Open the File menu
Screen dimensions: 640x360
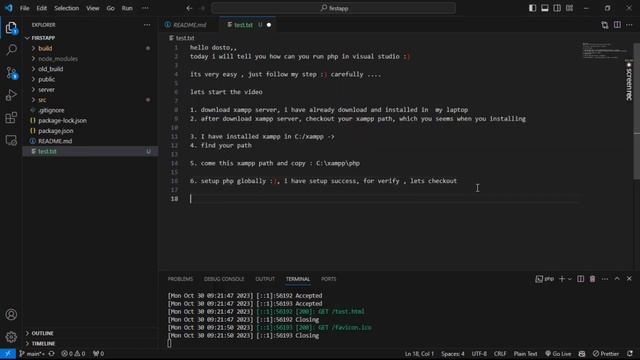24,8
